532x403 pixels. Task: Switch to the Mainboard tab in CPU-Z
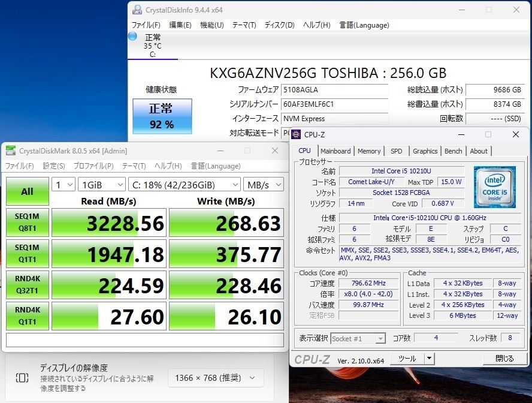click(335, 151)
